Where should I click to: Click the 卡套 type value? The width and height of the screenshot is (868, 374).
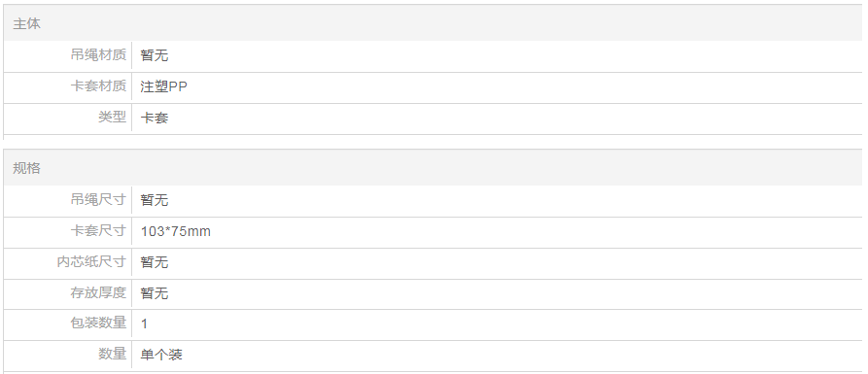click(155, 118)
